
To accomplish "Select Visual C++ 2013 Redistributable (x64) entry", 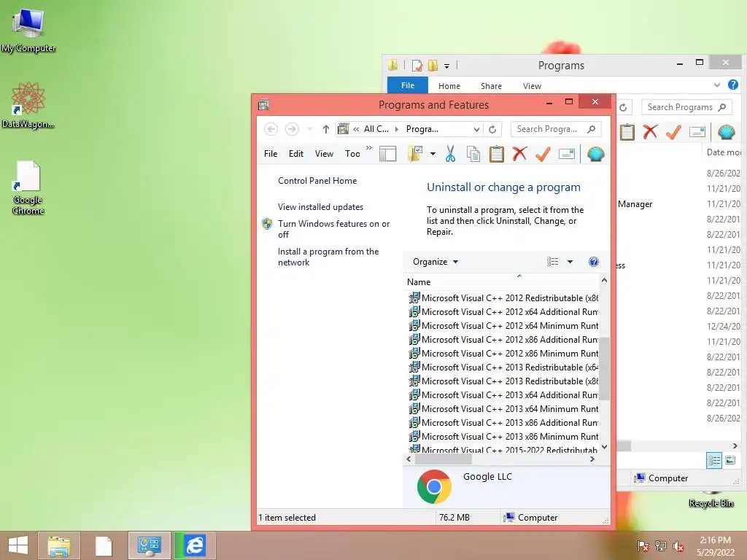I will tap(503, 367).
